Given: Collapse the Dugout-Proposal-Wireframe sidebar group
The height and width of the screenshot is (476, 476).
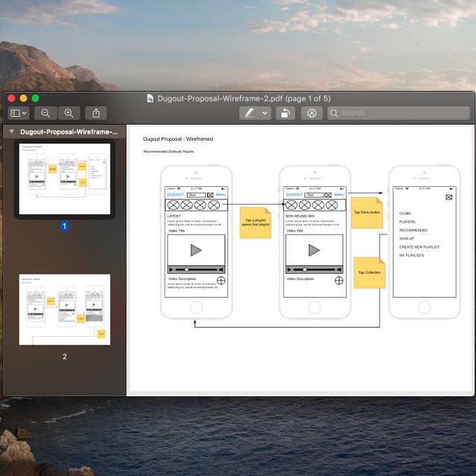Looking at the screenshot, I should tap(11, 132).
